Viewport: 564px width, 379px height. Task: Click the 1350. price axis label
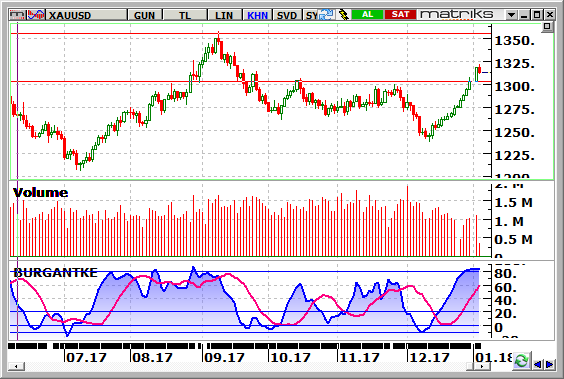click(515, 41)
